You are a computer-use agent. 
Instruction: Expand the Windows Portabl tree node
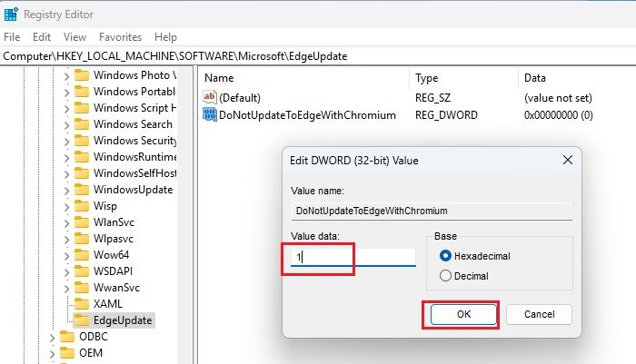66,92
